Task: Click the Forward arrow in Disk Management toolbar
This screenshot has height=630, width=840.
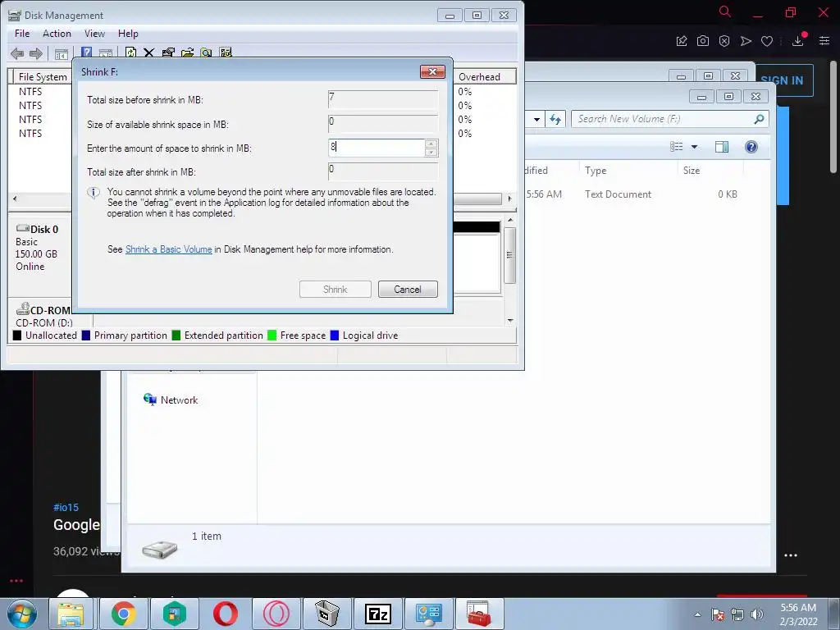Action: 36,53
